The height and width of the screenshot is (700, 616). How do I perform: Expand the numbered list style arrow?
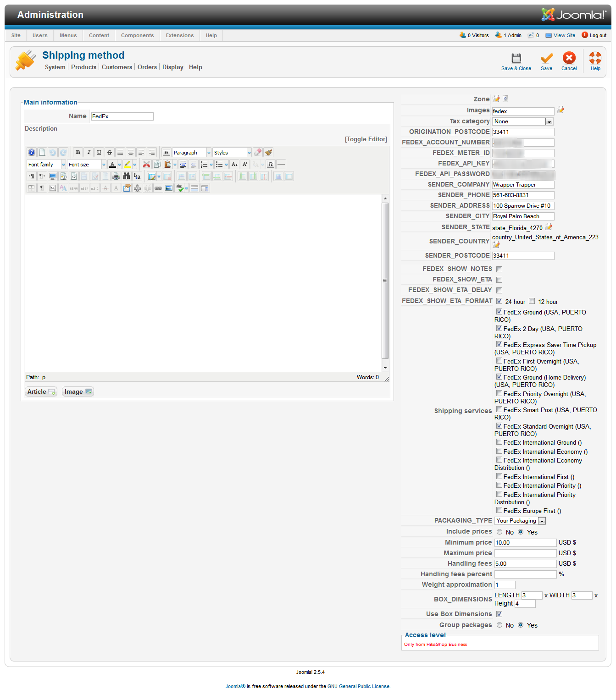211,164
